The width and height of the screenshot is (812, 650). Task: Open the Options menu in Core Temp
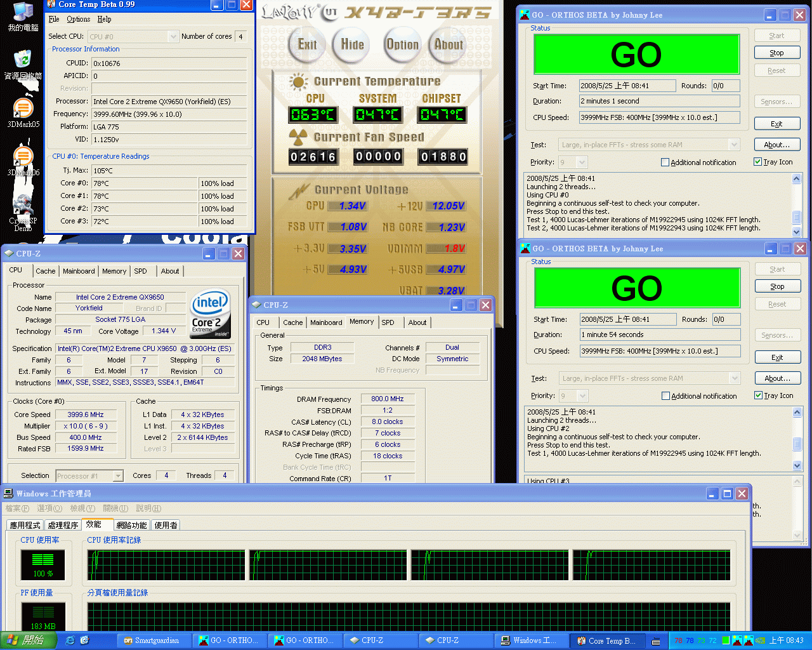pos(79,19)
